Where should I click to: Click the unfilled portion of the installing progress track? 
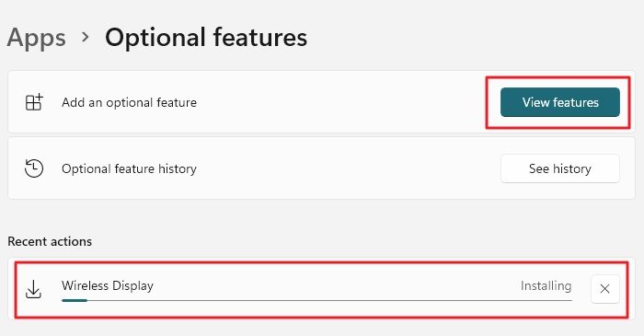click(x=329, y=301)
